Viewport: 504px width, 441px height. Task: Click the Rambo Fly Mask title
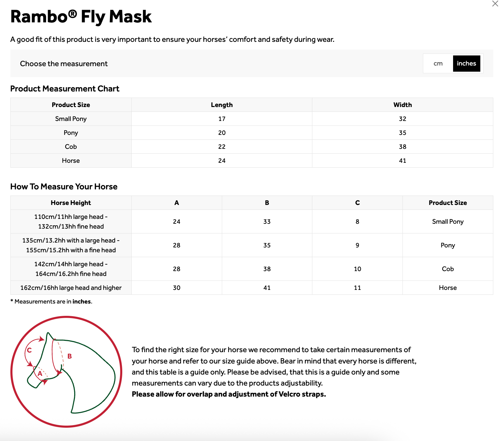click(x=81, y=17)
